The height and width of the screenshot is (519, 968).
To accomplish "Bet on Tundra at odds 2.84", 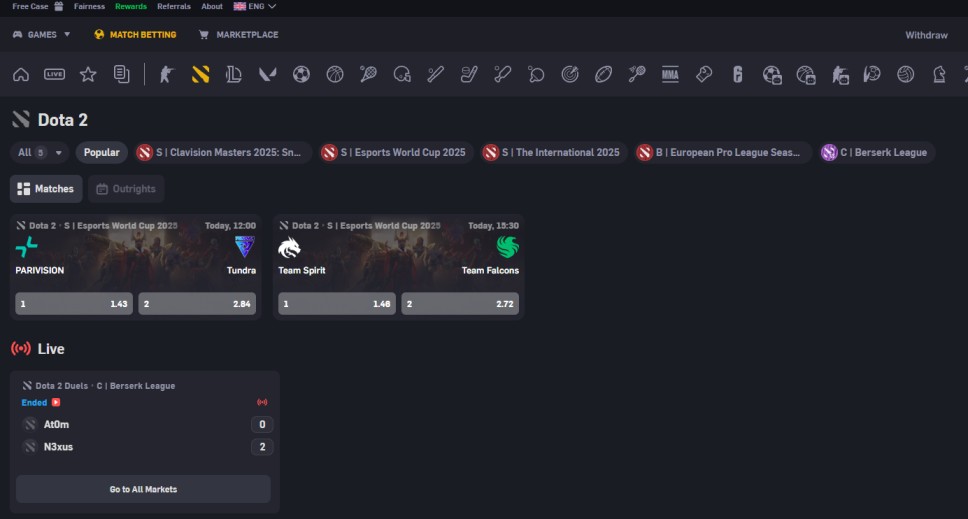I will (x=197, y=304).
